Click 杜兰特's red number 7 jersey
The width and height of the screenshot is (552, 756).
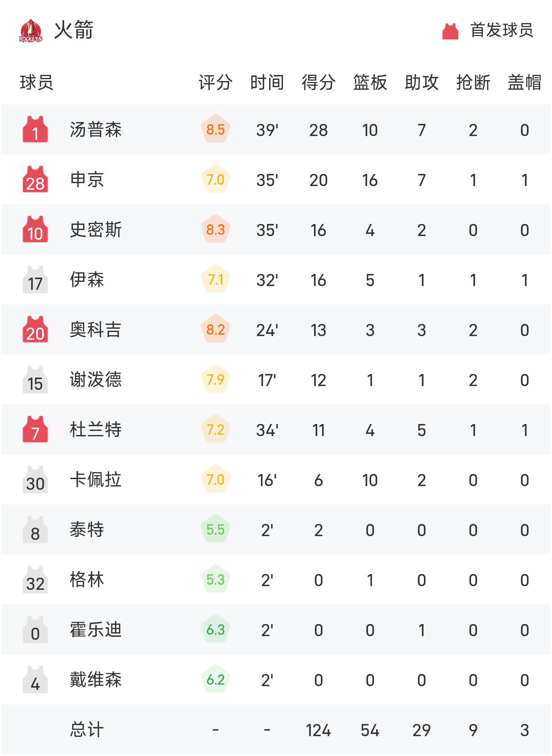[35, 429]
